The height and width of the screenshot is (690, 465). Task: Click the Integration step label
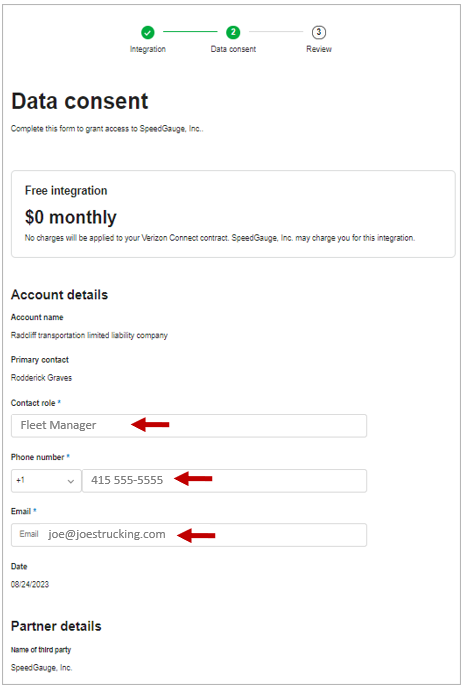(x=148, y=49)
